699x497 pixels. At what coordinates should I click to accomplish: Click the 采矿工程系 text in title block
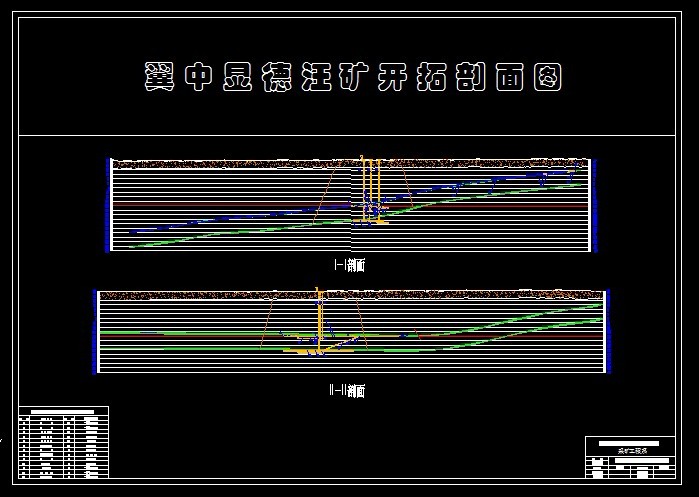point(632,451)
